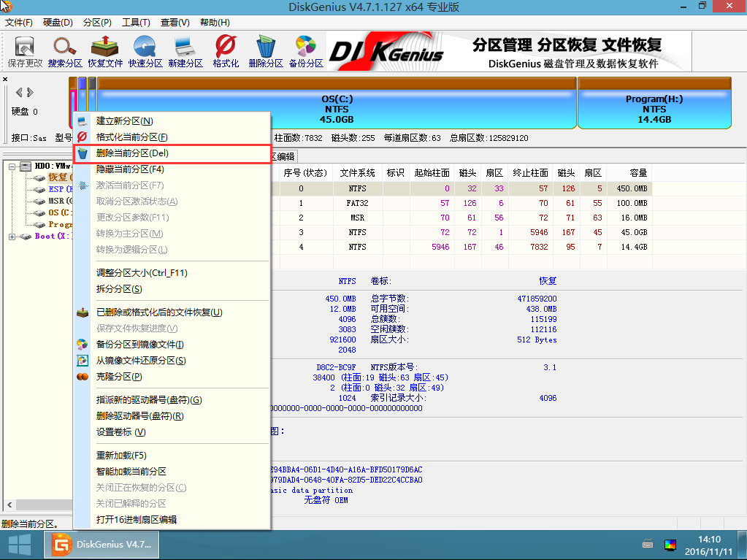Select the MSR partition in tree
The image size is (747, 560).
pyautogui.click(x=60, y=201)
